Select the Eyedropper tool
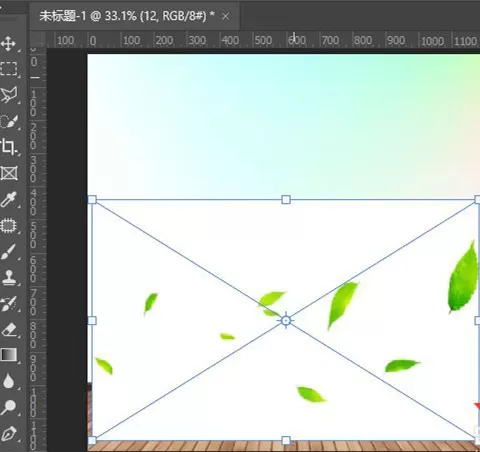Image resolution: width=480 pixels, height=452 pixels. [x=8, y=199]
